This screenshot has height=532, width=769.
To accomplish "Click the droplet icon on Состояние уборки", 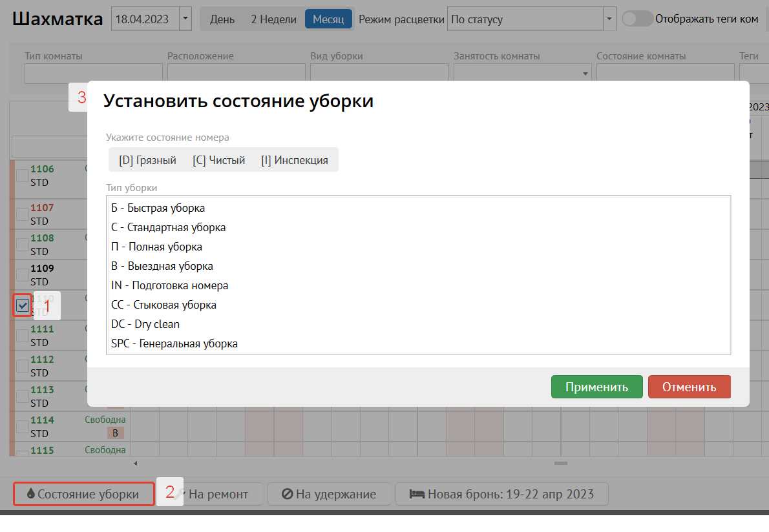I will [30, 495].
